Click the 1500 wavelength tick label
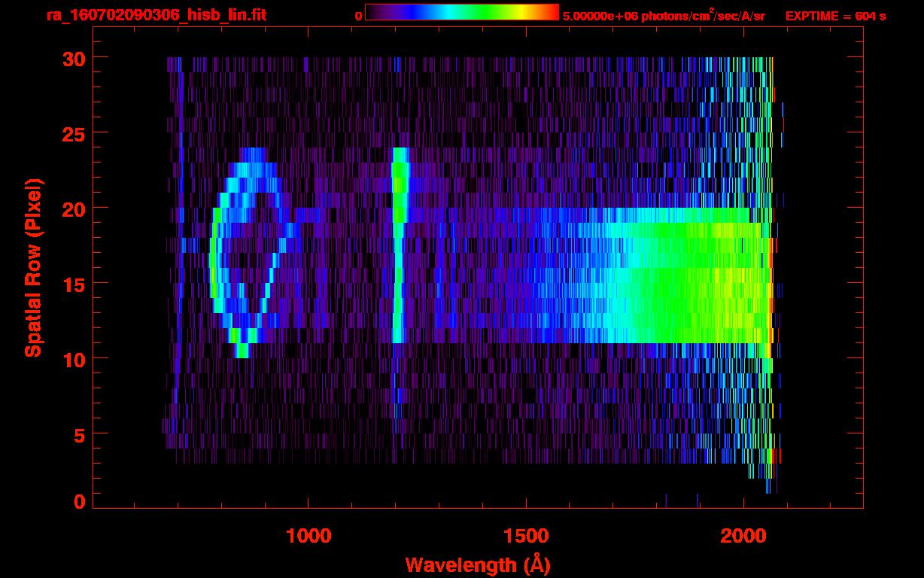The width and height of the screenshot is (924, 578). [525, 536]
